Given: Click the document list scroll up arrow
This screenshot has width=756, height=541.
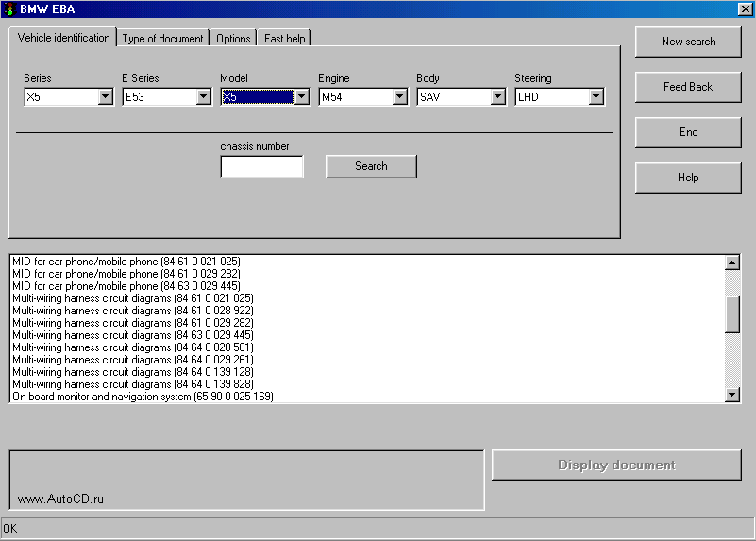Looking at the screenshot, I should (x=731, y=262).
